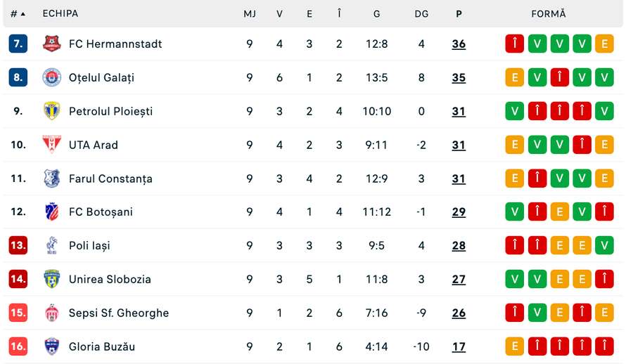Select the UTA Arad crest icon

coord(51,145)
